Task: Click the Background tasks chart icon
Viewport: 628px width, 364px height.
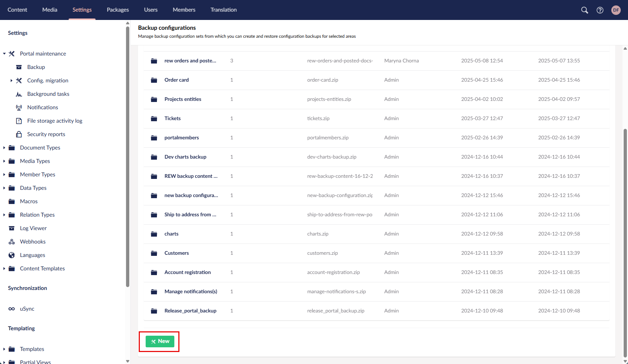Action: [x=19, y=94]
